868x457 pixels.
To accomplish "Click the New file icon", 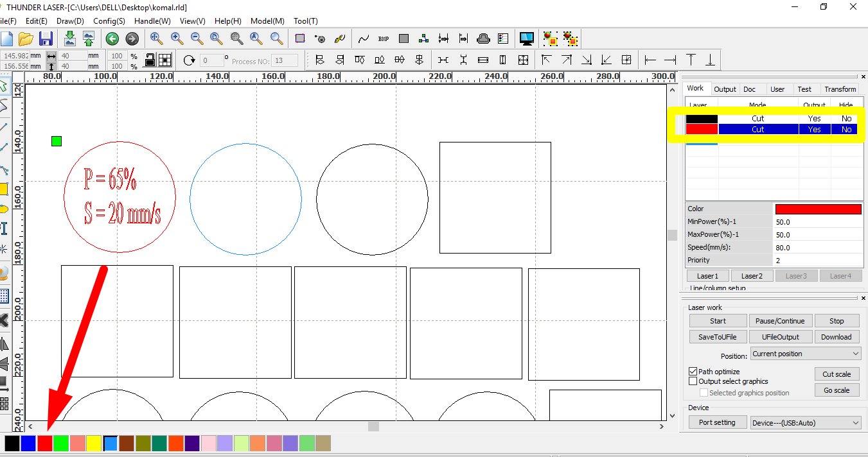I will pos(6,39).
